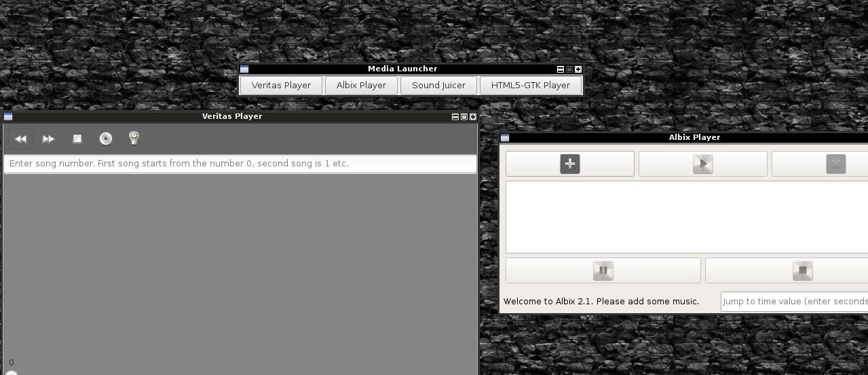This screenshot has height=375, width=868.
Task: Maximize the Media Launcher window
Action: click(569, 69)
